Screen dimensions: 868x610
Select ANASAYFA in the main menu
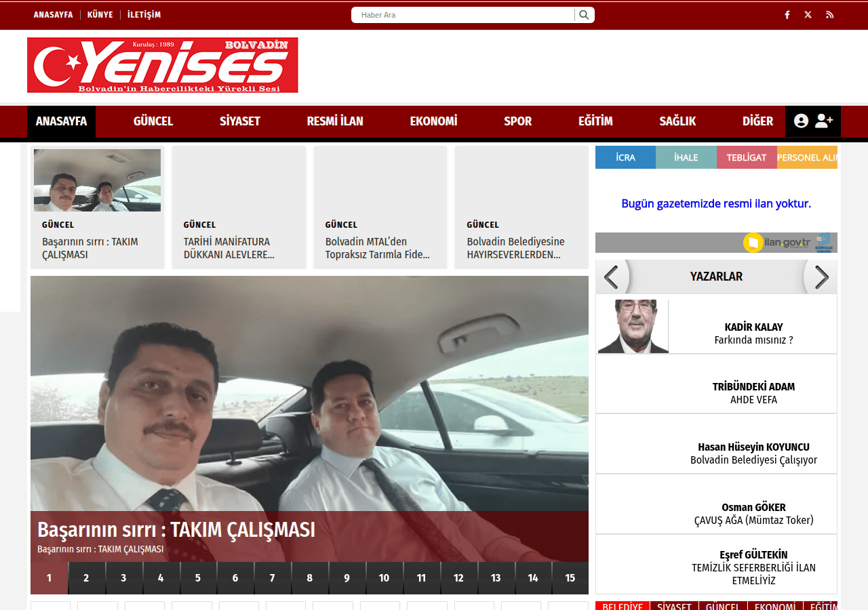coord(61,121)
